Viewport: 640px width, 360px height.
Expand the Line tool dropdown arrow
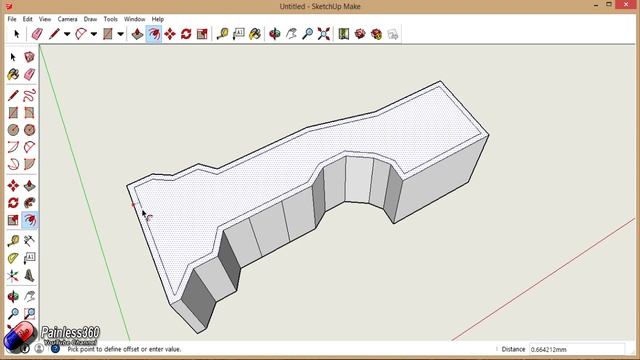coord(67,34)
